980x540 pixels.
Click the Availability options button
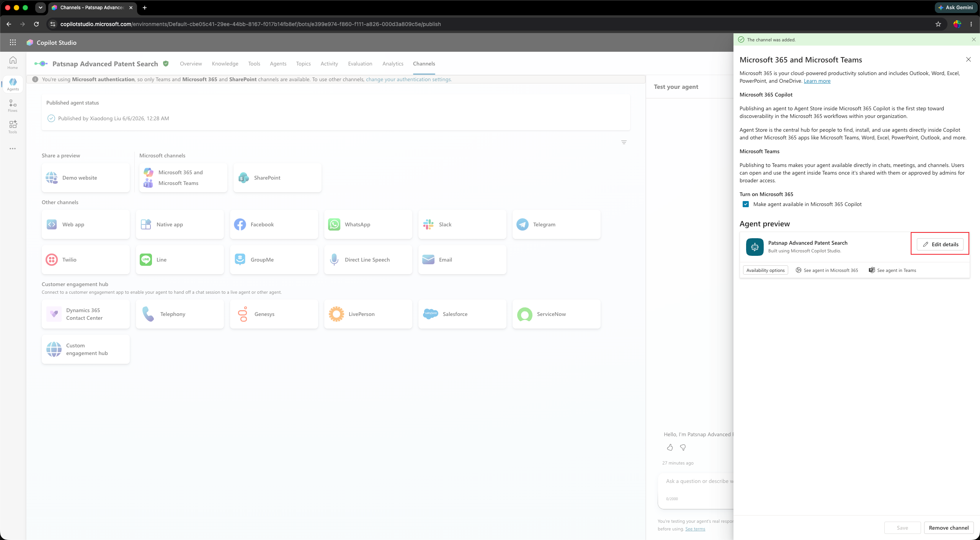pos(766,270)
